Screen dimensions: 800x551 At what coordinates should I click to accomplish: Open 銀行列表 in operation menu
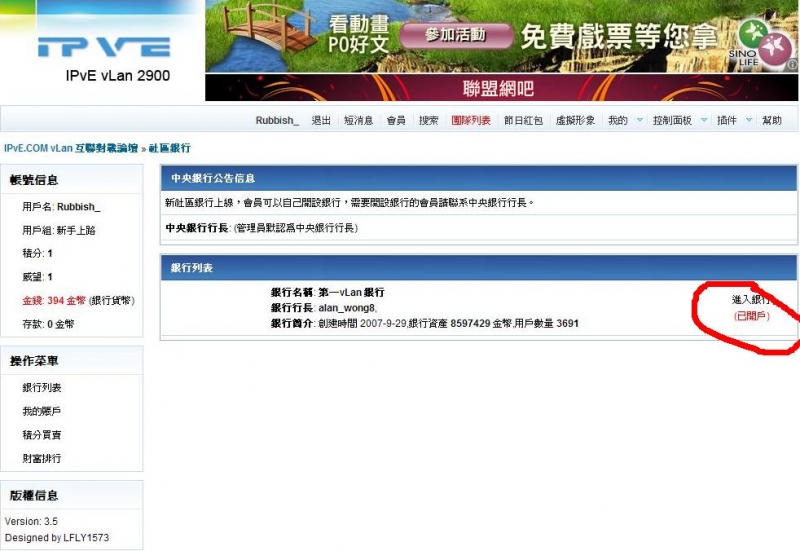[x=42, y=388]
